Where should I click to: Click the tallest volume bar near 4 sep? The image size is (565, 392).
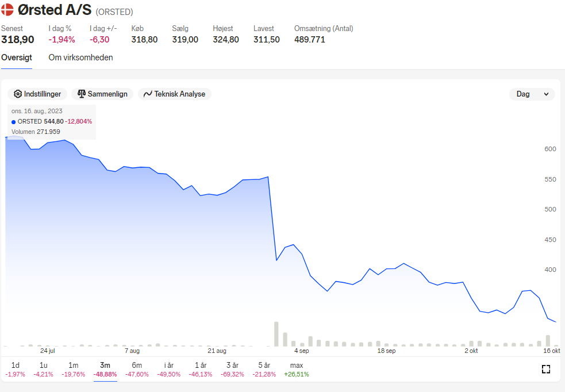[276, 334]
